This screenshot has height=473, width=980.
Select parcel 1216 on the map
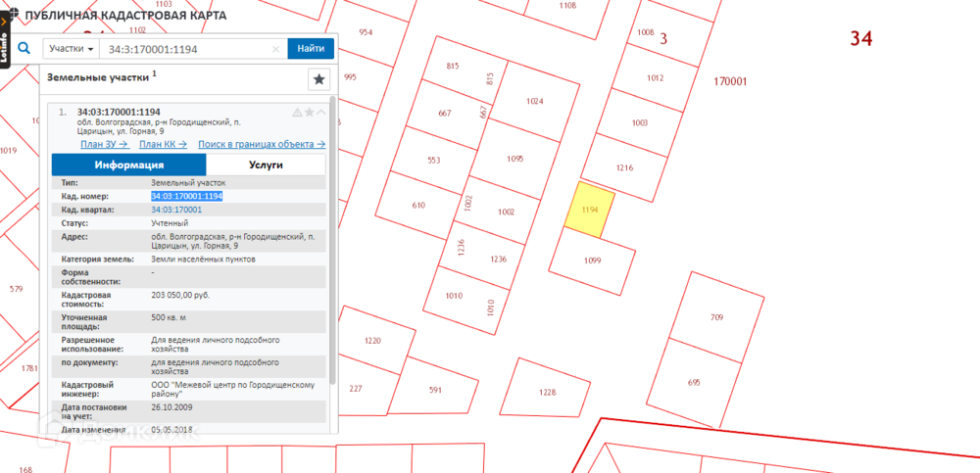pyautogui.click(x=624, y=167)
